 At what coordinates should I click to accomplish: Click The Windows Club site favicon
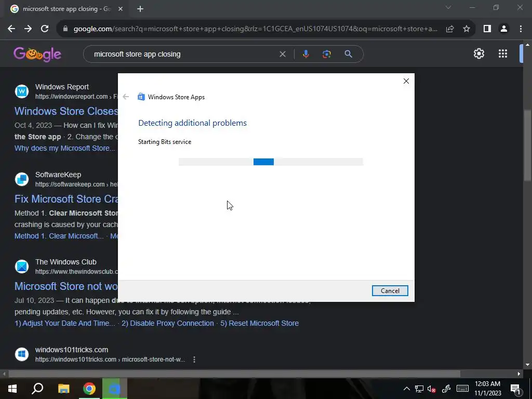click(22, 267)
